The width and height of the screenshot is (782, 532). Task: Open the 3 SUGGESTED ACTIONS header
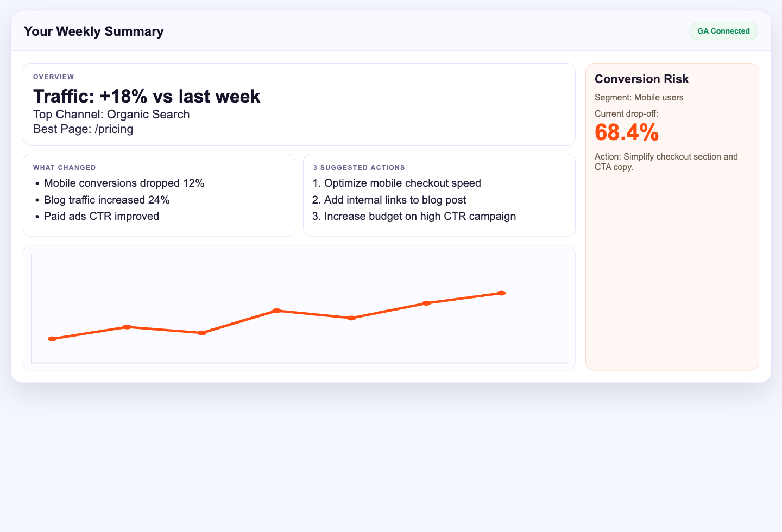tap(359, 167)
